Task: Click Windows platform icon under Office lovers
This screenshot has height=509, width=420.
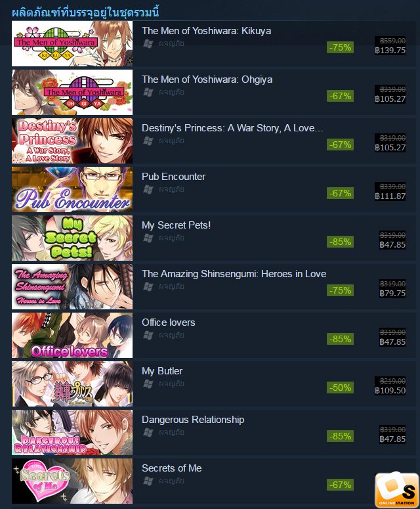Action: (x=148, y=335)
